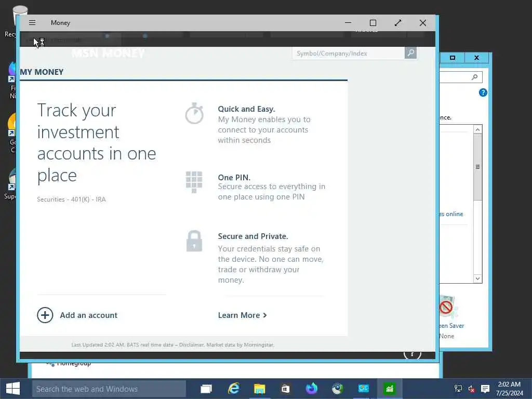This screenshot has width=532, height=399.
Task: Click the keypad One PIN icon
Action: (x=194, y=182)
